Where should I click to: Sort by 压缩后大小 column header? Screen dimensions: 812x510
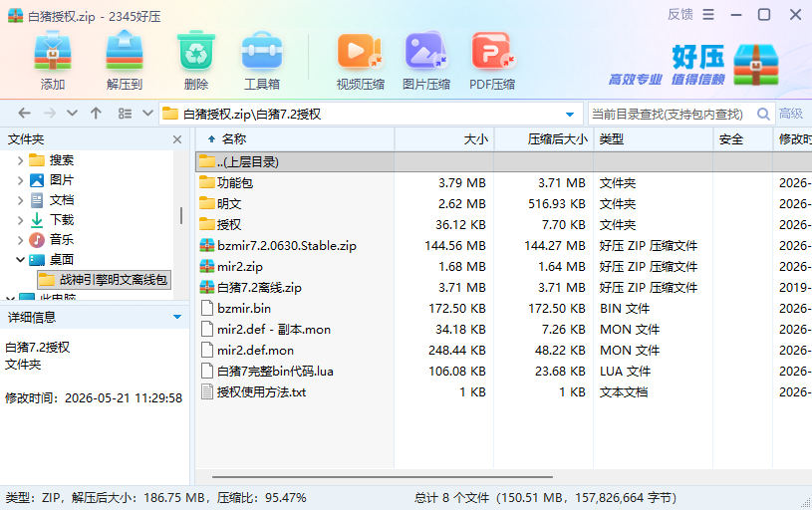(544, 138)
